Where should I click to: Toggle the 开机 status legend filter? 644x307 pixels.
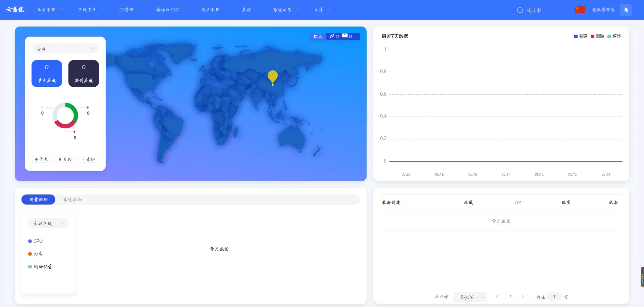42,159
